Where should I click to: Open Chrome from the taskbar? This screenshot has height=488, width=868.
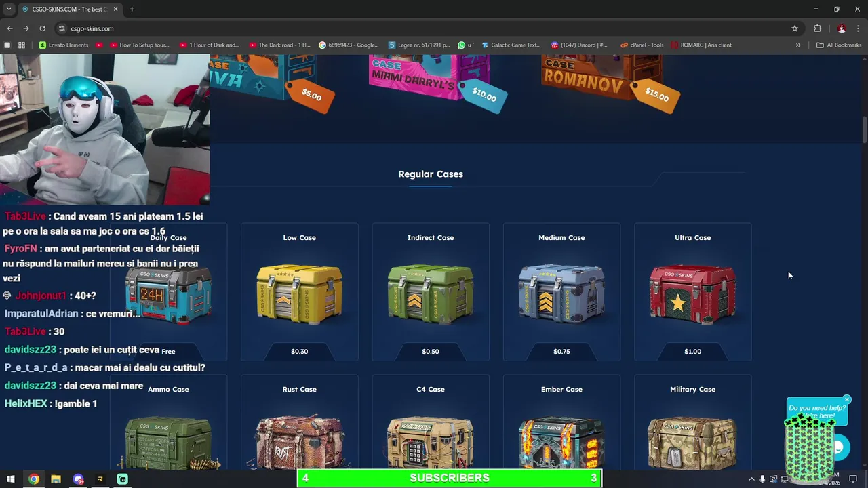click(34, 479)
